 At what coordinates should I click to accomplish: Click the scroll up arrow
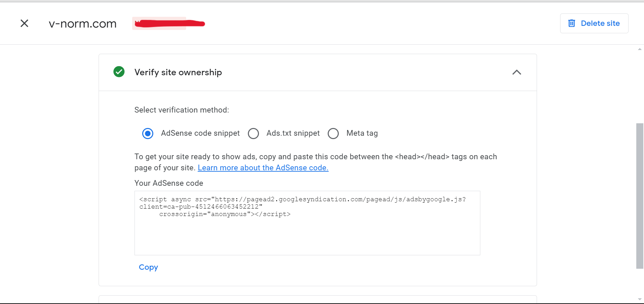point(640,49)
